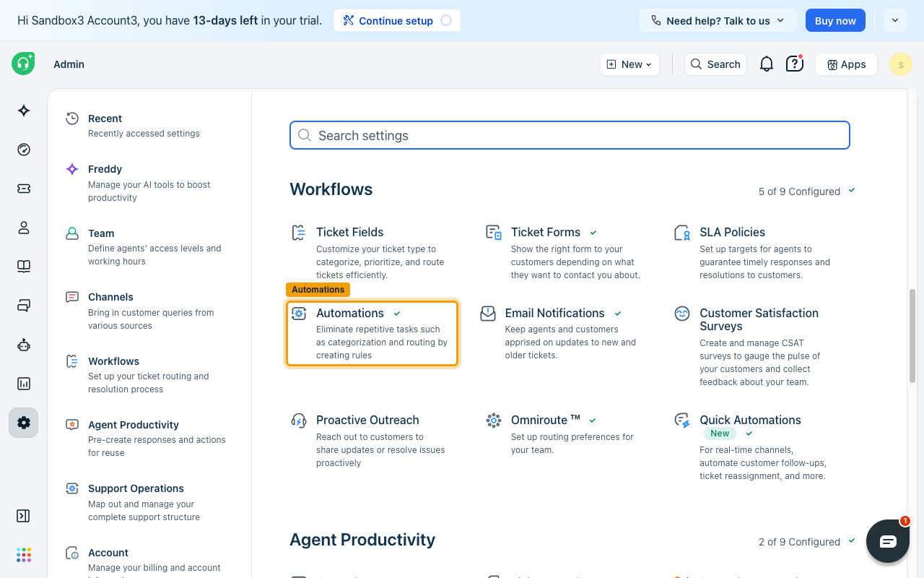Click the Ticket Fields icon

click(298, 233)
